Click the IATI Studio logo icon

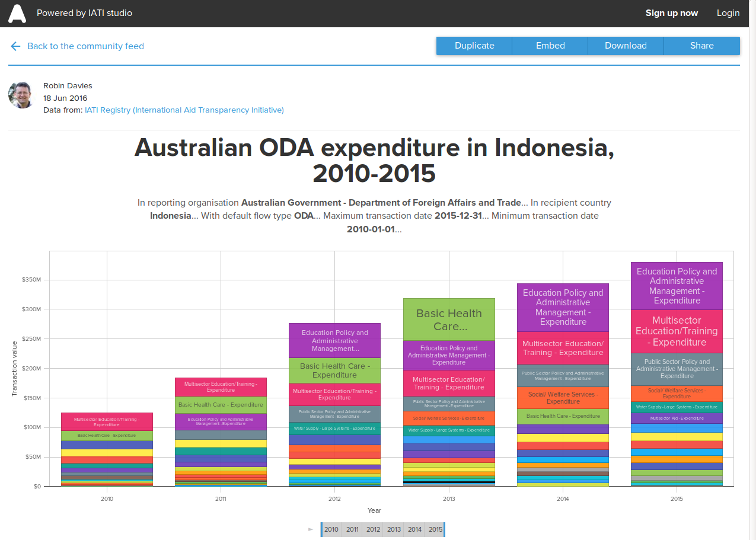coord(17,13)
